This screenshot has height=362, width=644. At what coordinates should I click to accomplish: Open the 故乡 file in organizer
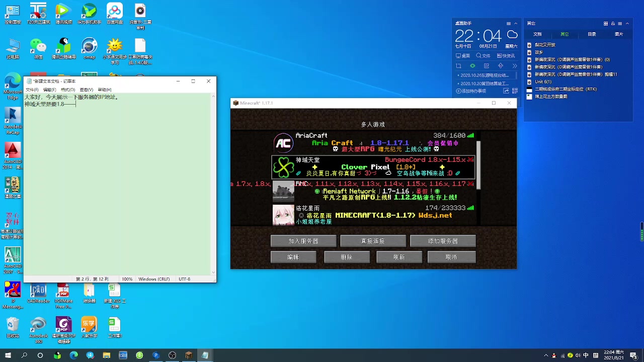[x=535, y=52]
